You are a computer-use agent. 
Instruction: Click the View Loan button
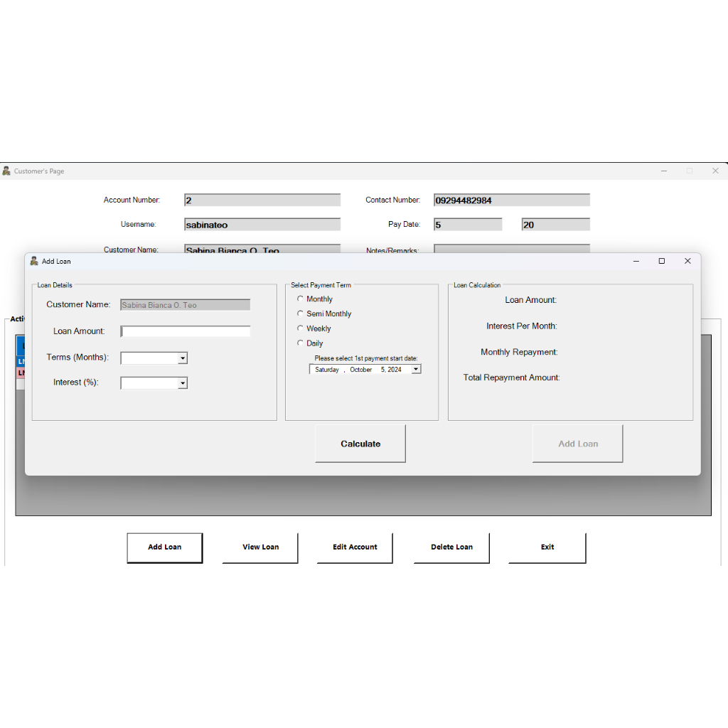260,547
